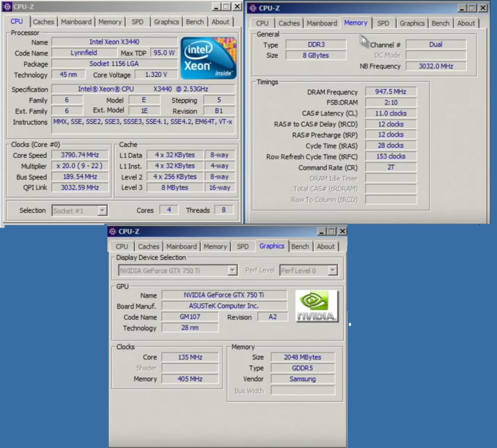Click the DRAM Frequency value field
The width and height of the screenshot is (497, 448).
[391, 91]
